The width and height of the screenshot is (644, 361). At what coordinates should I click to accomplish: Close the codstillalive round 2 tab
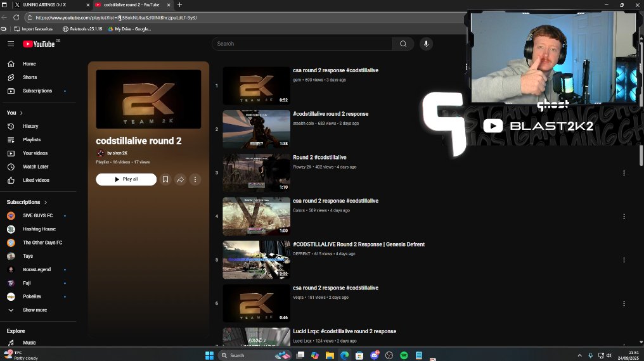(x=169, y=5)
